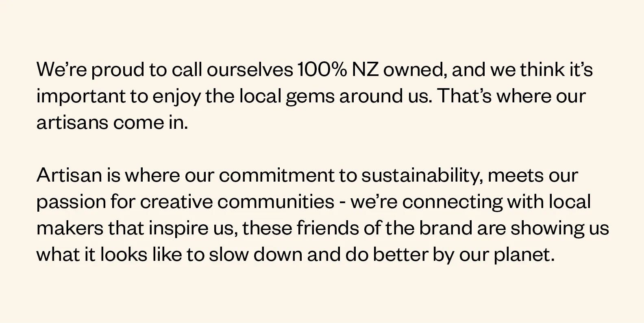Click the word "passion"
644x323 pixels.
[71, 203]
